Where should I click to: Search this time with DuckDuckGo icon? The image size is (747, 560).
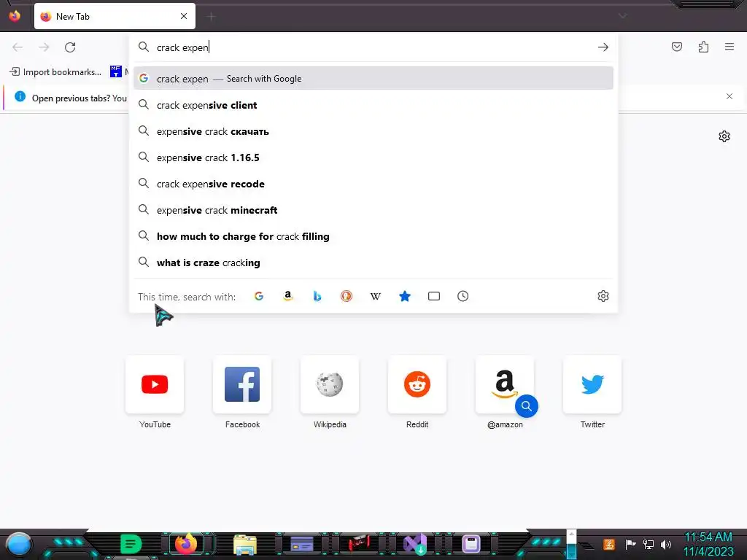(347, 296)
